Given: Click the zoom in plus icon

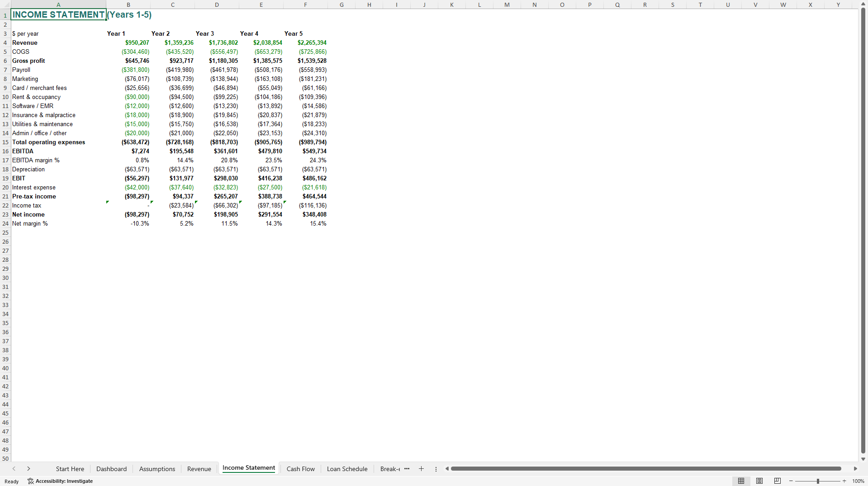Looking at the screenshot, I should 844,481.
